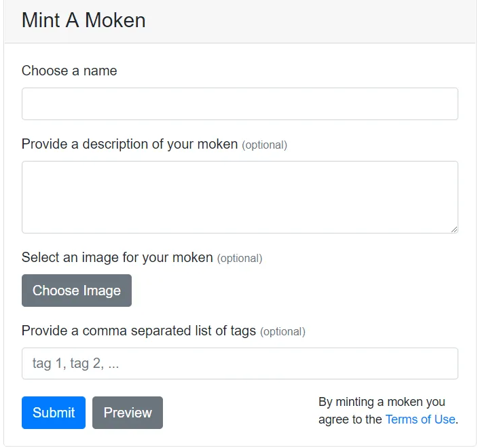Focus the Choose a name input field
478x448 pixels.
pyautogui.click(x=240, y=104)
